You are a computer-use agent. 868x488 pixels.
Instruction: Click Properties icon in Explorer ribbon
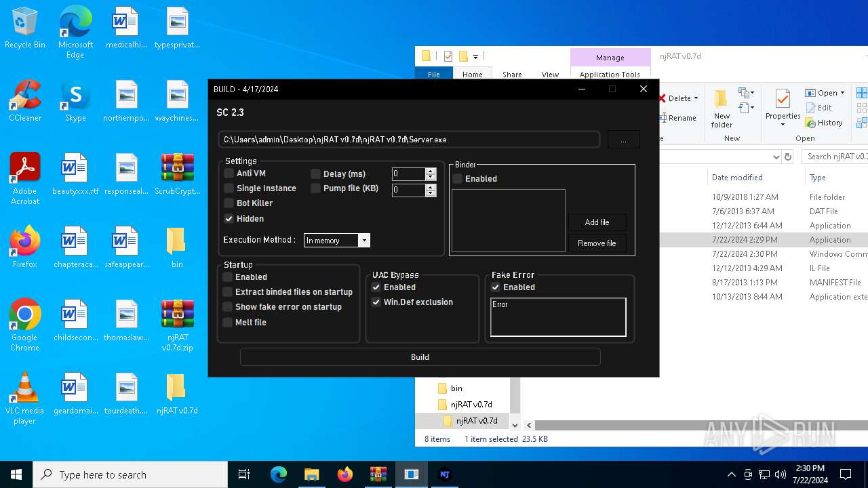(783, 108)
